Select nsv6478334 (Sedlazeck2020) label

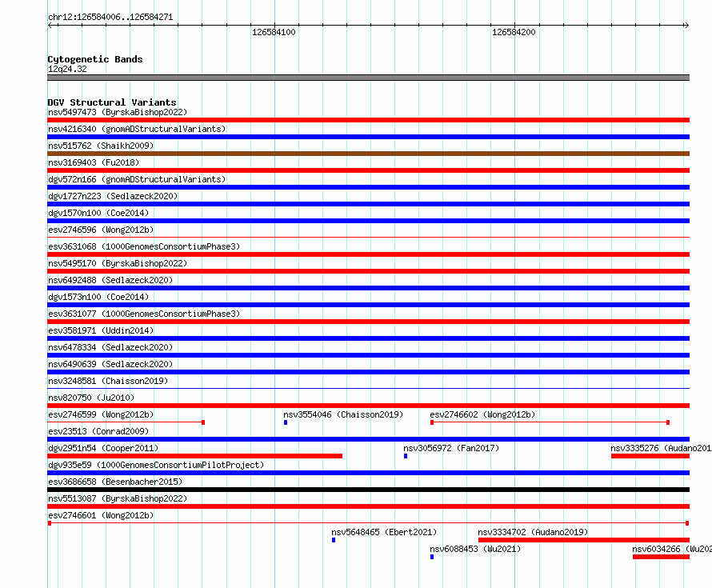[110, 347]
